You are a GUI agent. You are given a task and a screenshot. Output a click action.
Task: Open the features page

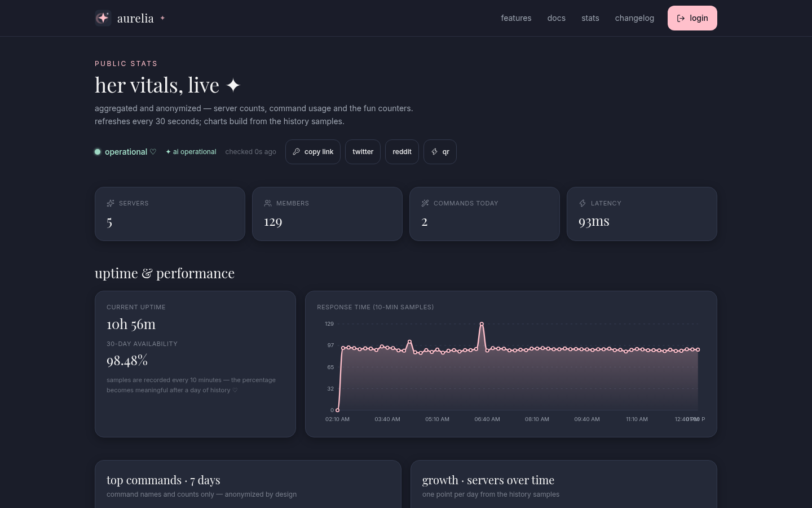[516, 18]
